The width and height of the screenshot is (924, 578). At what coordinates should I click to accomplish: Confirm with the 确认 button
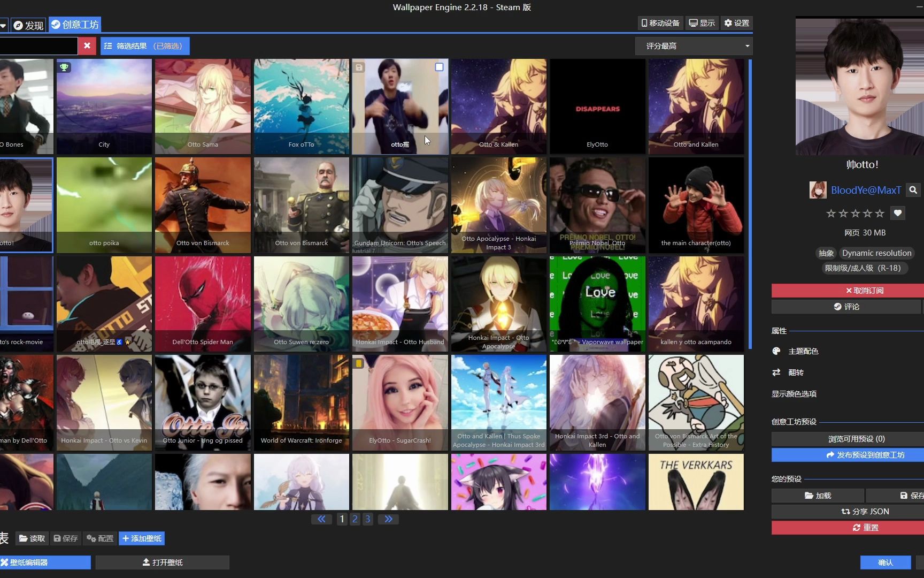(x=885, y=562)
